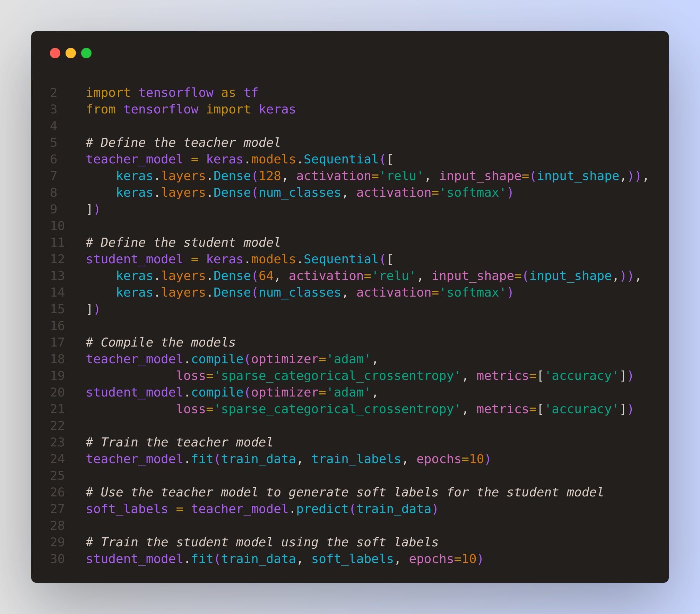Click the 'Define the teacher model' comment
Viewport: 700px width, 614px height.
click(x=183, y=143)
